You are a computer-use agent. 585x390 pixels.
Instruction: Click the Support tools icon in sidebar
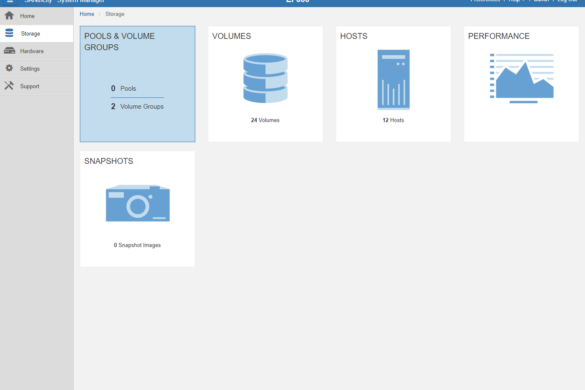pos(9,86)
